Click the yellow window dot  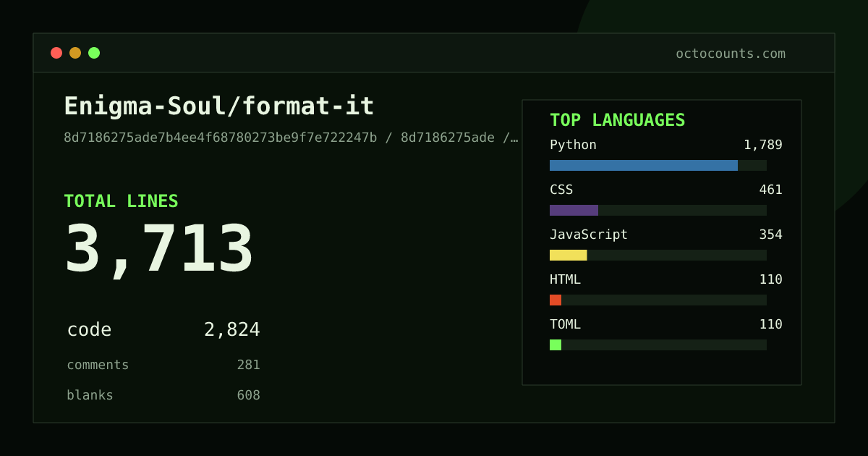coord(75,53)
